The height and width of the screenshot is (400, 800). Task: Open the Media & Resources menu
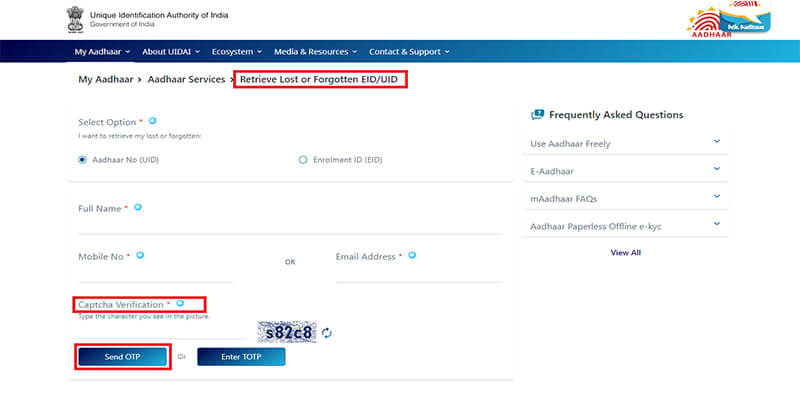point(315,52)
